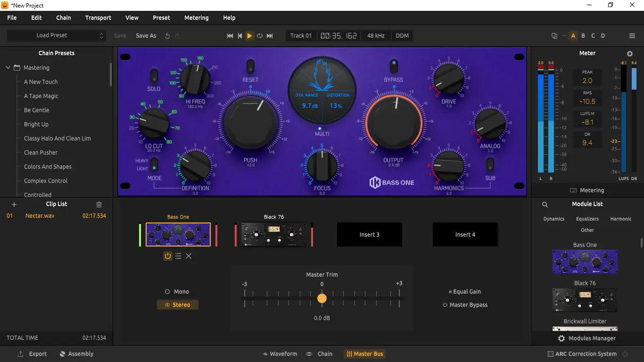Flip the RESET switch on Bass One
The height and width of the screenshot is (362, 644).
tap(250, 66)
